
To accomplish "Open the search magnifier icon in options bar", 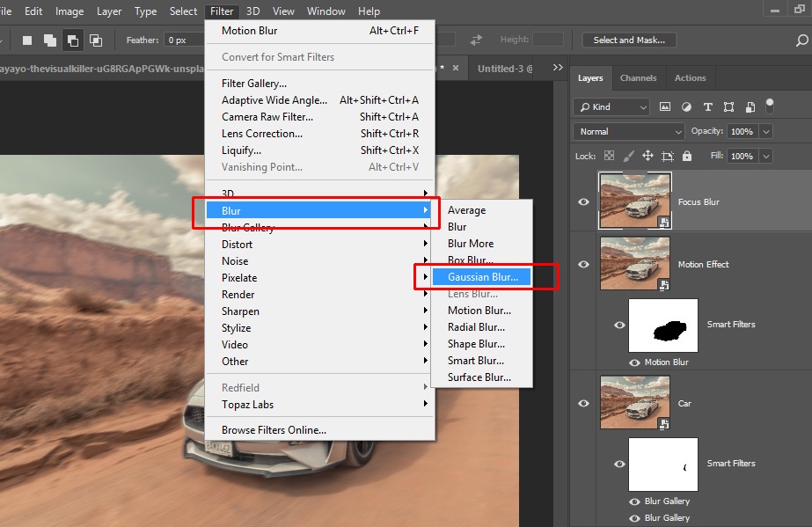I will 801,40.
